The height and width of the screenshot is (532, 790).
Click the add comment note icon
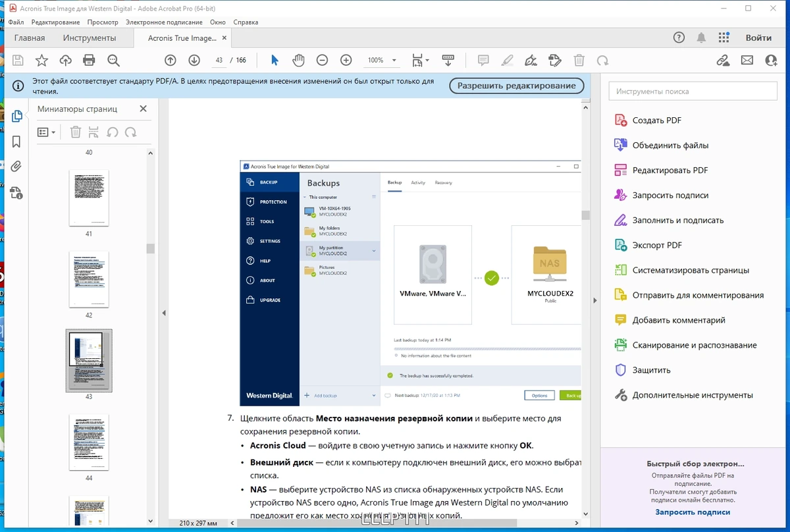pos(483,61)
